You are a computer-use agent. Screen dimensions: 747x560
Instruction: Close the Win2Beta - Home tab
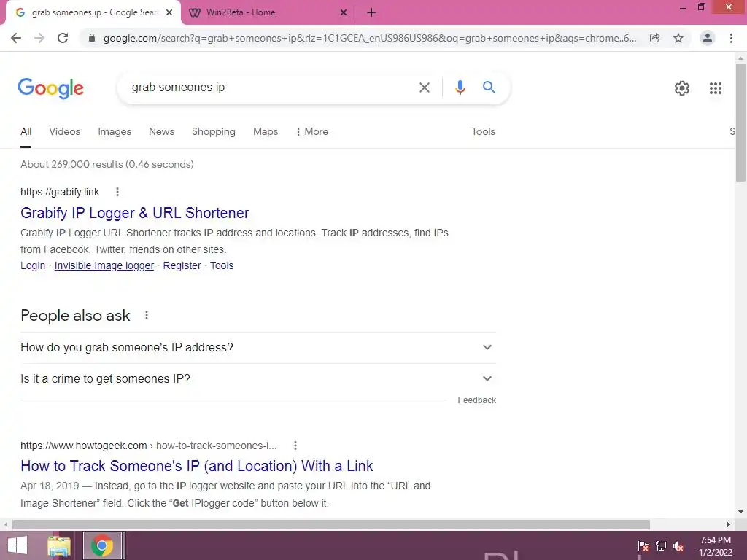pos(344,12)
